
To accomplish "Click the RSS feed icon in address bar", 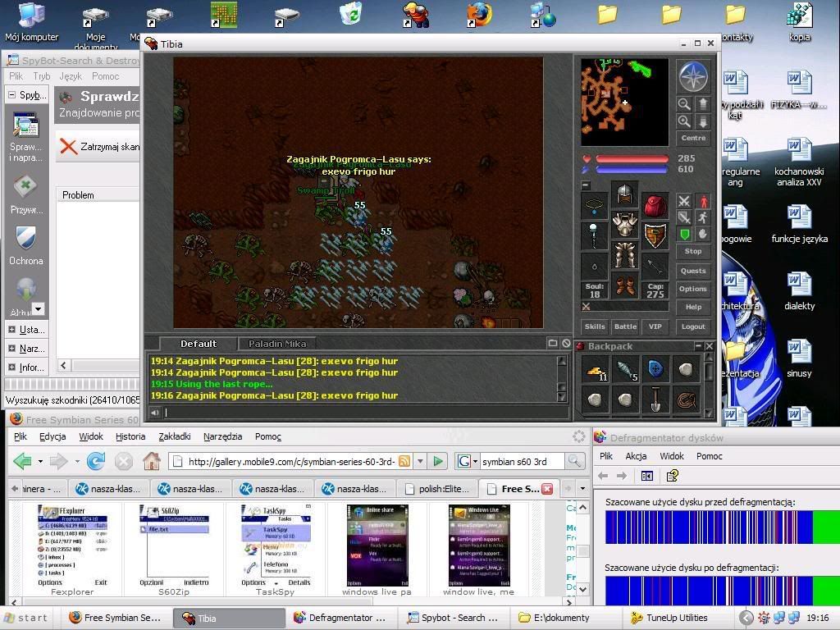I will click(404, 461).
